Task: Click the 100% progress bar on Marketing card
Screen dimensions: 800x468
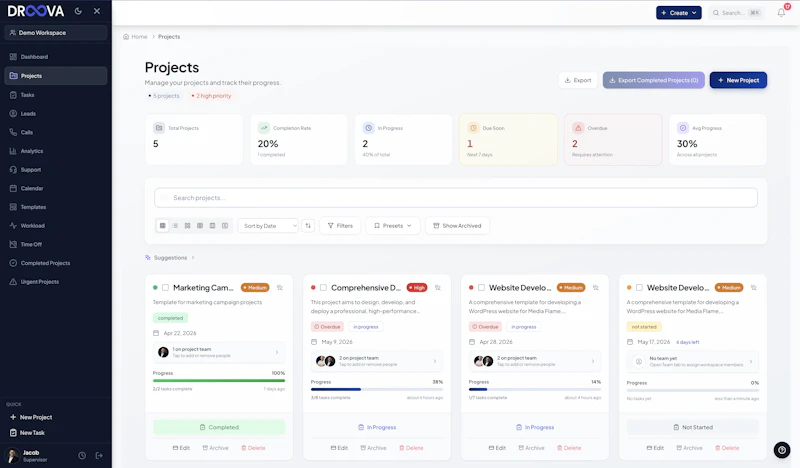Action: (219, 380)
